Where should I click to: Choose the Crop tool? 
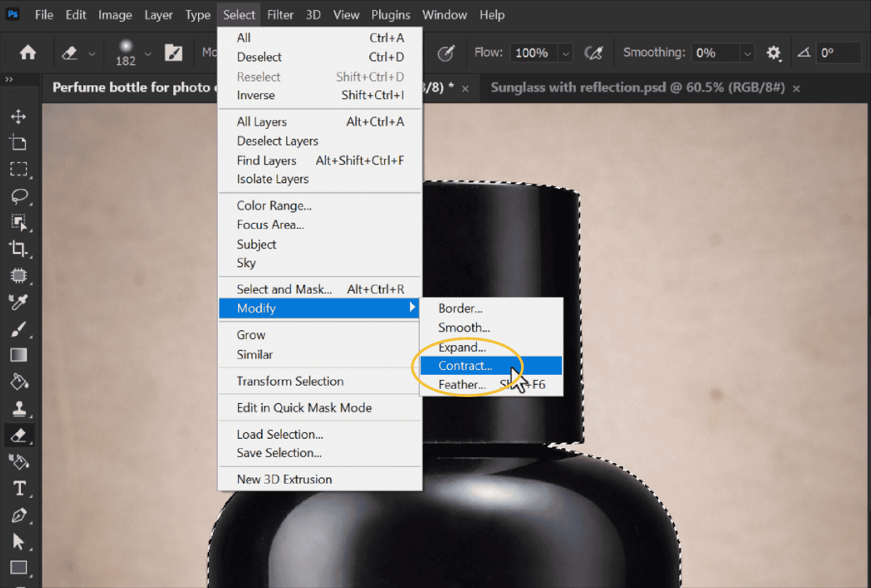18,249
